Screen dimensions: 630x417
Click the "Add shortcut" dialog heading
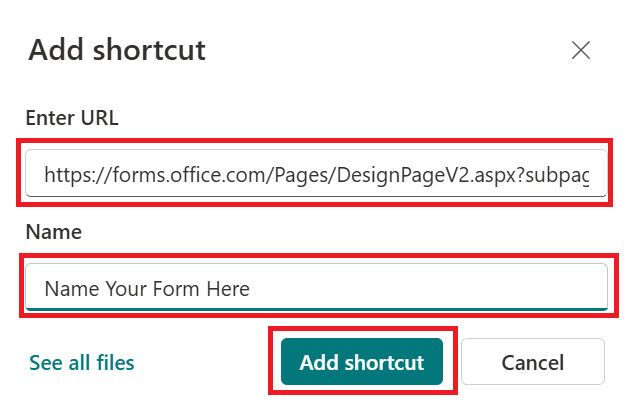(x=117, y=50)
